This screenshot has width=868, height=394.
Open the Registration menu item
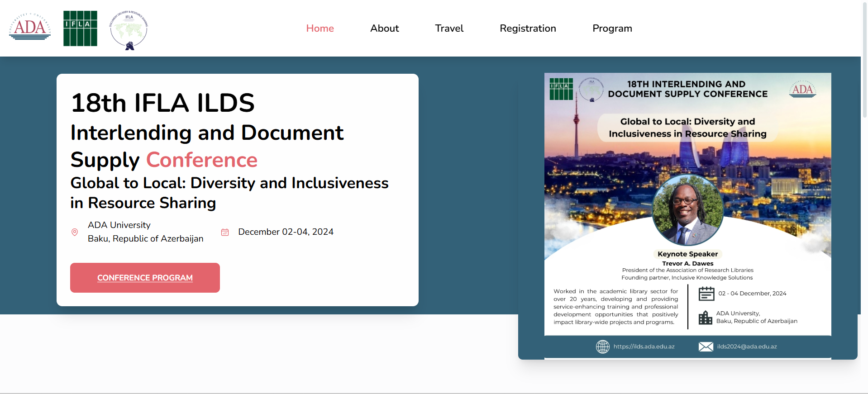point(528,28)
